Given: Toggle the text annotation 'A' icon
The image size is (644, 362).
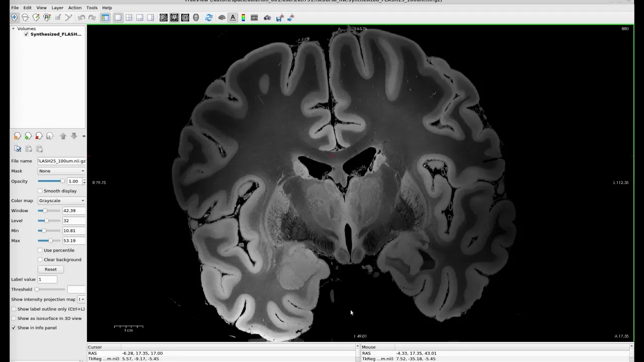Looking at the screenshot, I should click(232, 18).
